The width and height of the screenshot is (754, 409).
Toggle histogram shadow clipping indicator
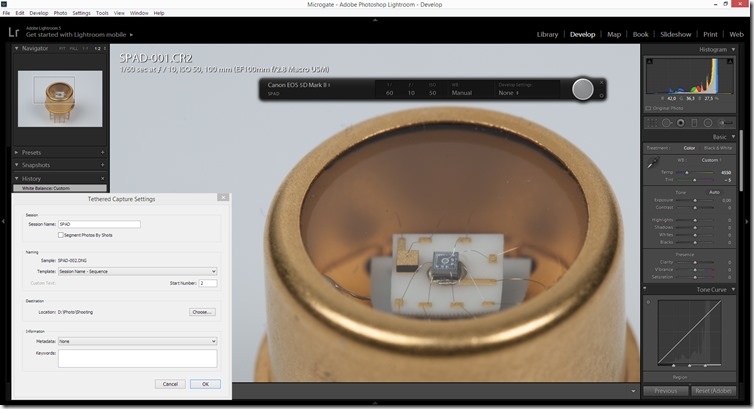(x=650, y=62)
